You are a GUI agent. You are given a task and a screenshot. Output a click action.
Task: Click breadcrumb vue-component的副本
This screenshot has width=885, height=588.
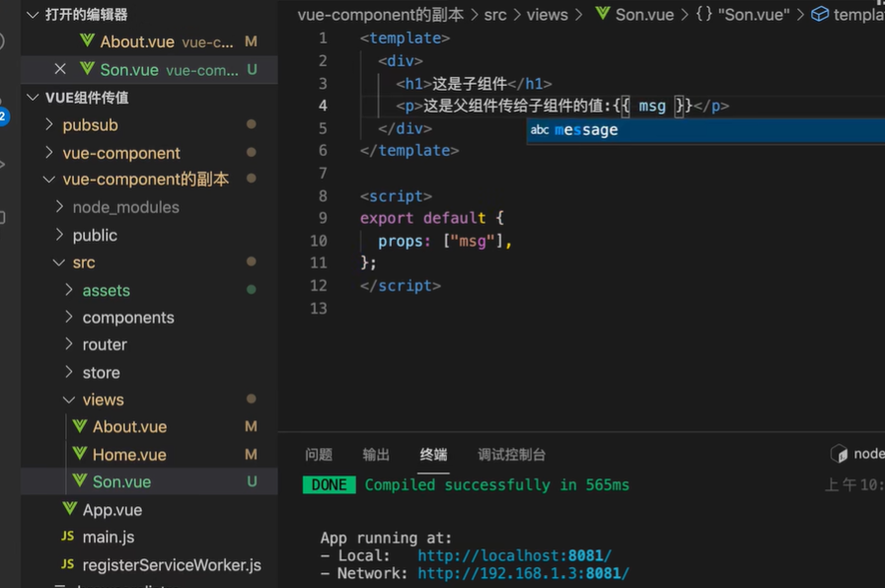click(381, 15)
